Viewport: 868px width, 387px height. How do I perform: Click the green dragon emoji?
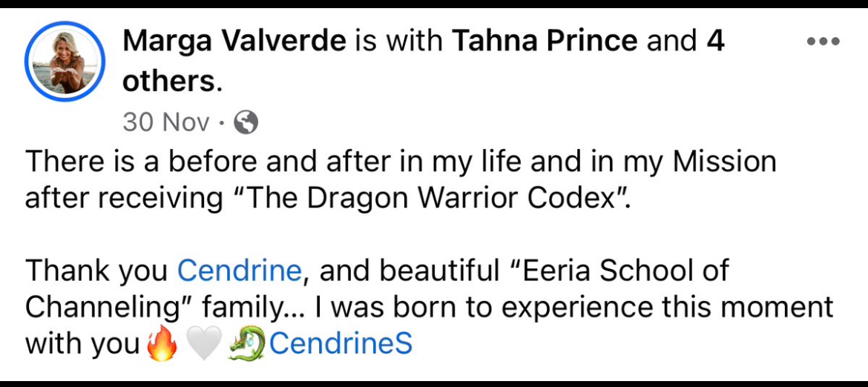(x=248, y=344)
